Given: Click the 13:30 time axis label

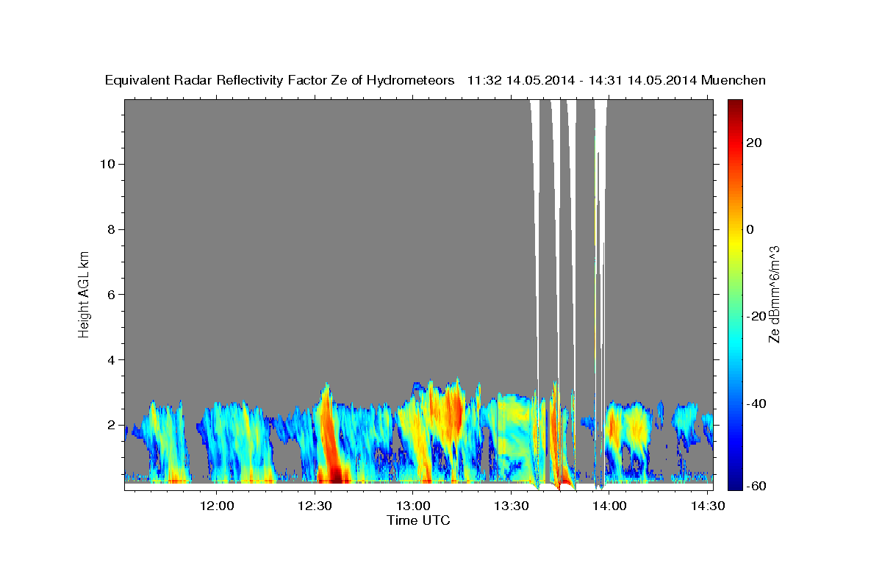Looking at the screenshot, I should point(512,505).
